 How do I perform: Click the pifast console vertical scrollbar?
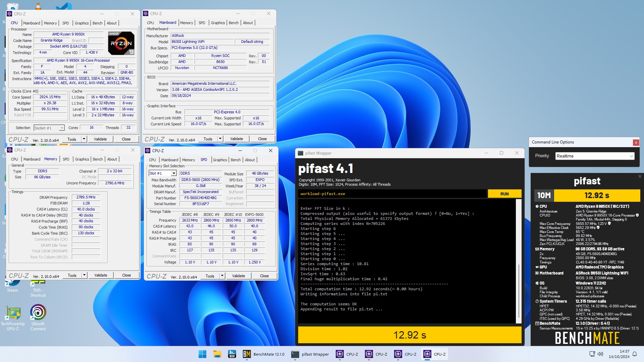point(519,261)
